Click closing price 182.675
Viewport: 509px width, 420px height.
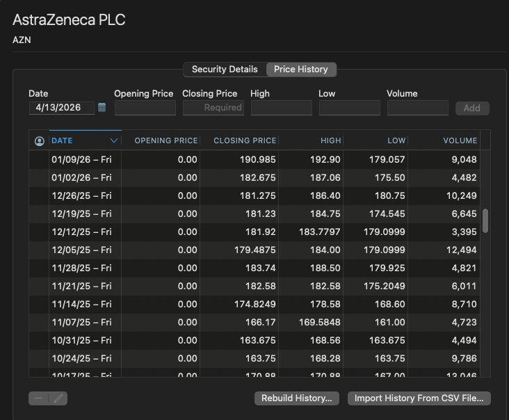point(258,177)
